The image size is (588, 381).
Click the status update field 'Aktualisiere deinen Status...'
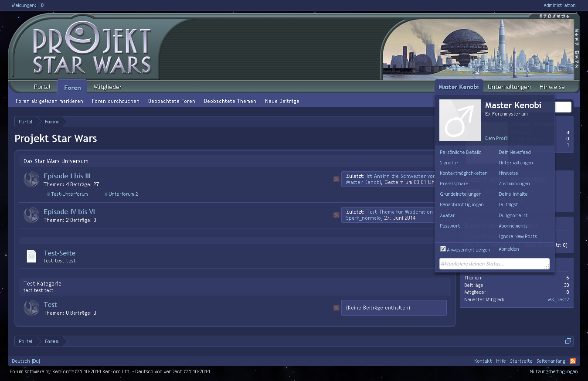click(494, 264)
